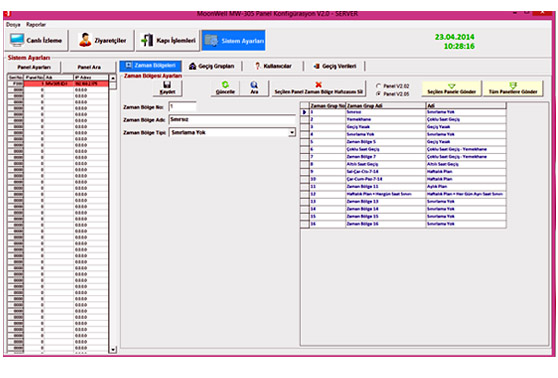Viewport: 558px width, 378px height.
Task: Send to selected panel with Seçilen Panele Gönder
Action: (452, 88)
